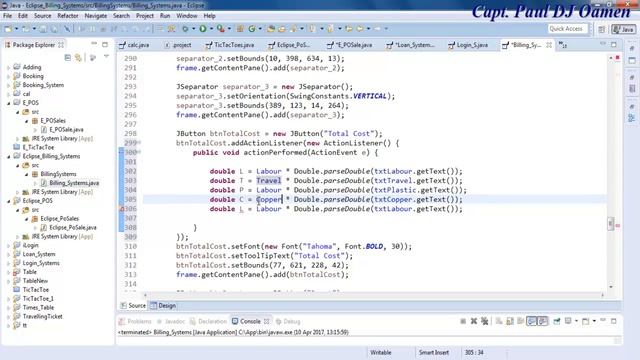640x360 pixels.
Task: Click the editor horizontal scrollbar
Action: [x=373, y=295]
